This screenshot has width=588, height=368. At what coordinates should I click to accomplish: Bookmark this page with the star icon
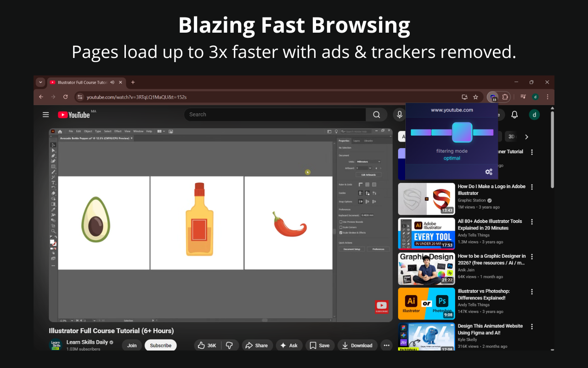pos(475,97)
